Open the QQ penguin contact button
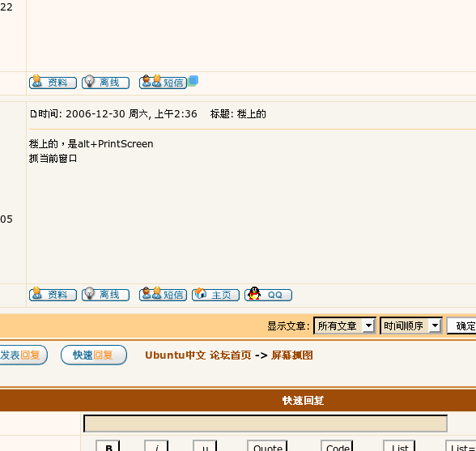Screen dimensions: 476x451 click(269, 294)
